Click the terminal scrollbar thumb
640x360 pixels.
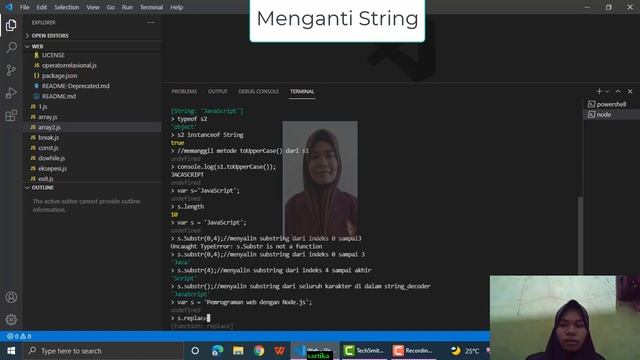(580, 235)
